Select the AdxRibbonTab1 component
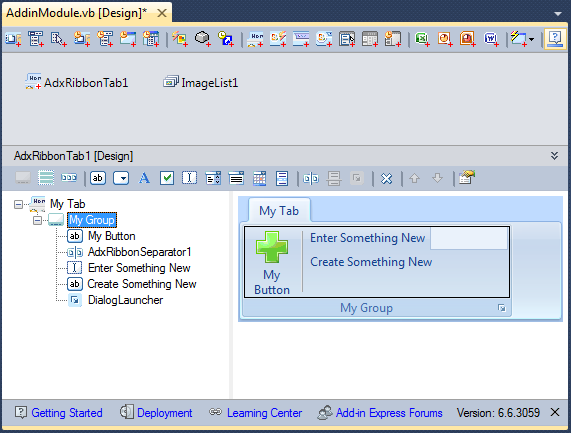The image size is (571, 433). pos(77,83)
